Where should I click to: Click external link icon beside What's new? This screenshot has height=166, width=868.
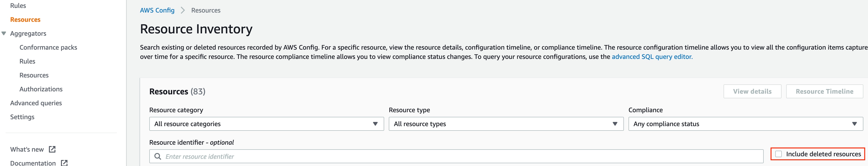coord(52,149)
